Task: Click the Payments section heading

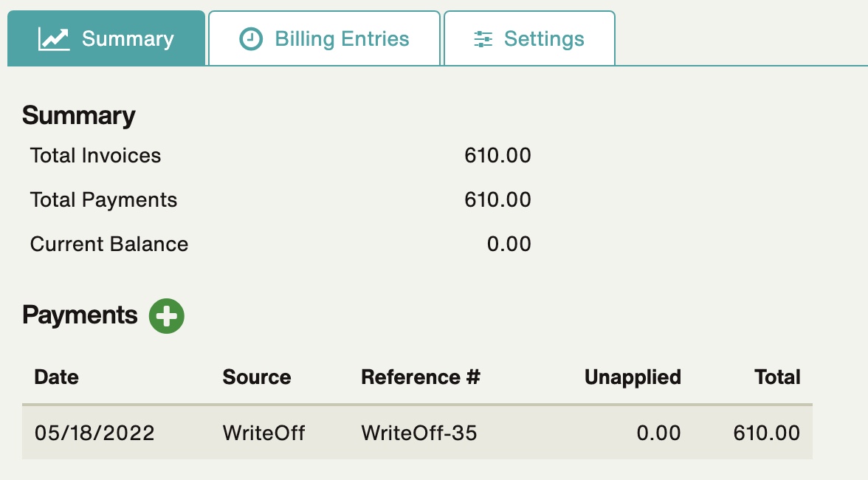Action: tap(80, 315)
